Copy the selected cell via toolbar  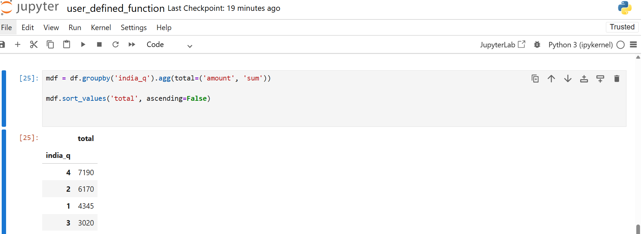(50, 45)
